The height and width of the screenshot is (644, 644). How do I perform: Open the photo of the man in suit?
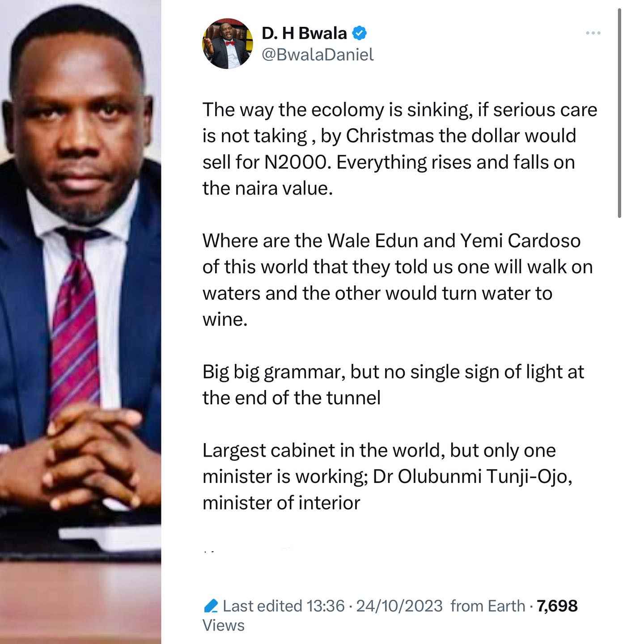[x=80, y=322]
